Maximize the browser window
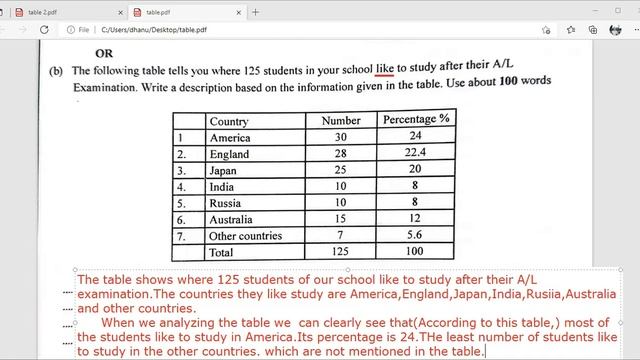 click(x=618, y=11)
